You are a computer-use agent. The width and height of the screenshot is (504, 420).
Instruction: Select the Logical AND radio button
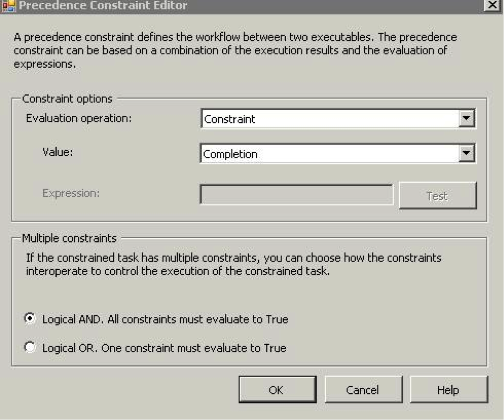coord(30,319)
